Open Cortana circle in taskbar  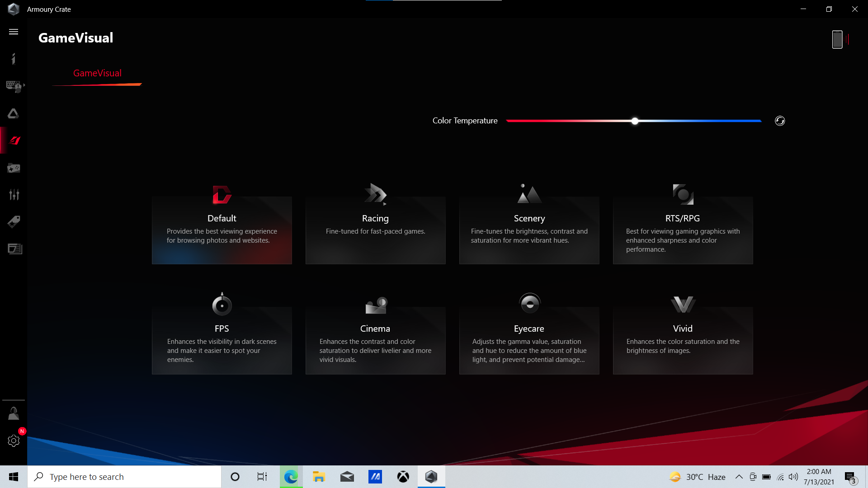pos(235,477)
